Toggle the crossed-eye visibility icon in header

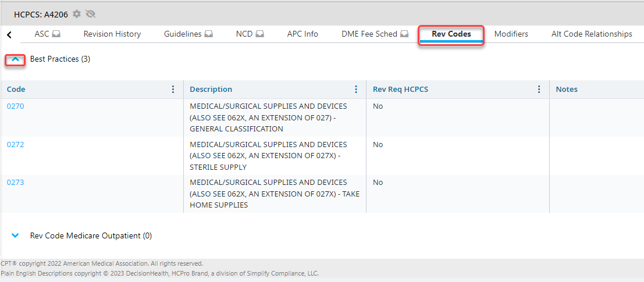(90, 14)
